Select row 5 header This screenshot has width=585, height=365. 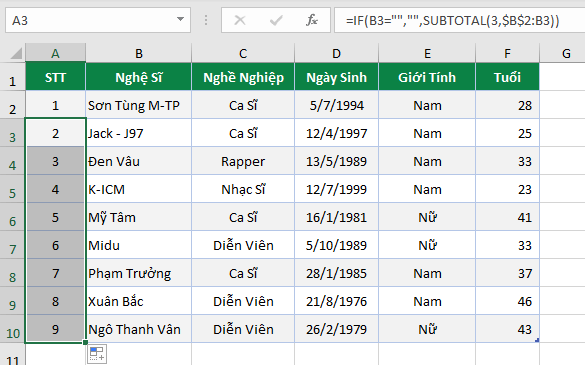pos(12,189)
